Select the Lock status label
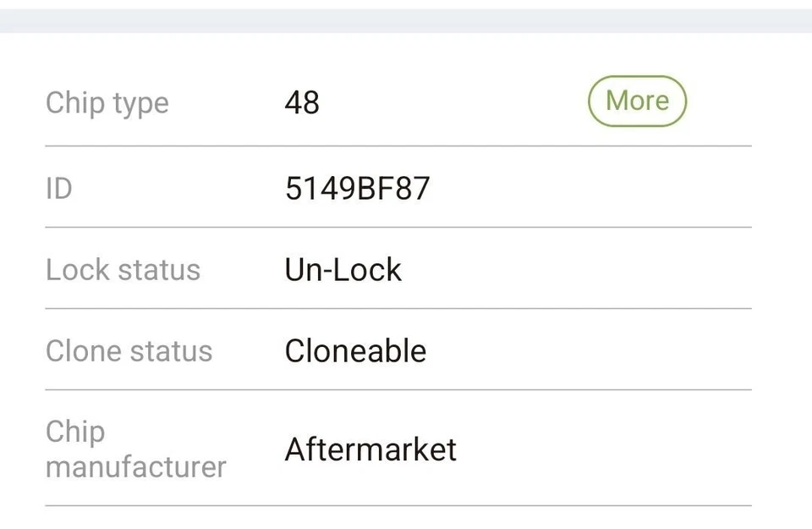Viewport: 812px width, 529px height. pyautogui.click(x=123, y=270)
